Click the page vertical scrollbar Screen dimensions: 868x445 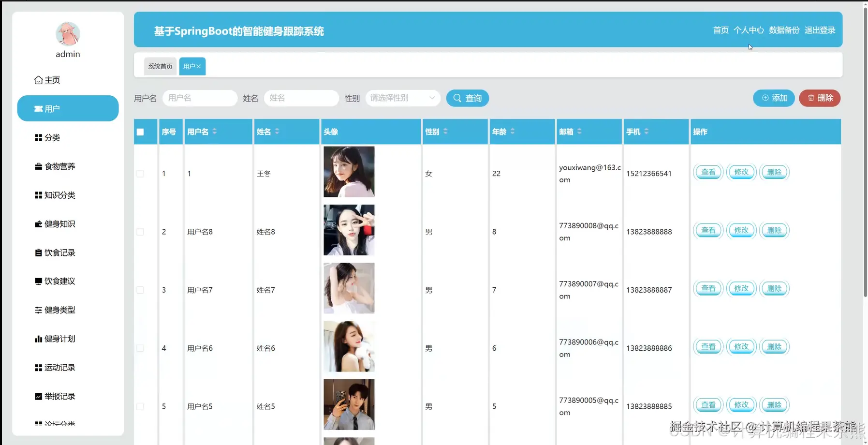tap(865, 152)
